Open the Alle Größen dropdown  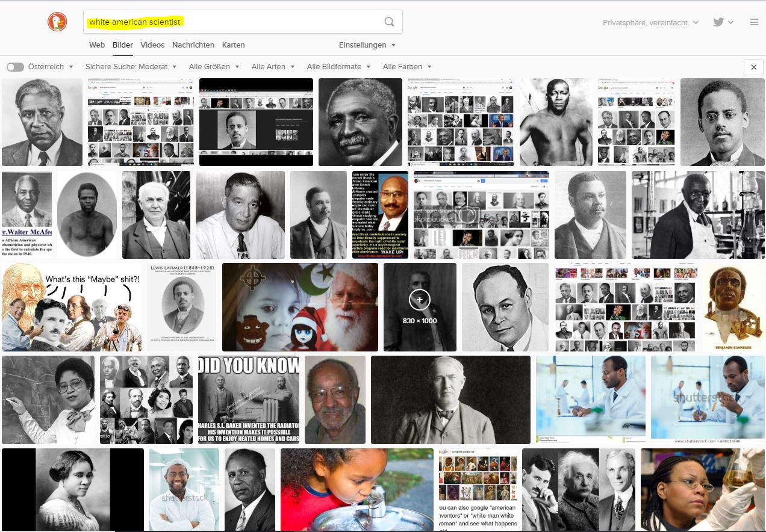click(214, 67)
